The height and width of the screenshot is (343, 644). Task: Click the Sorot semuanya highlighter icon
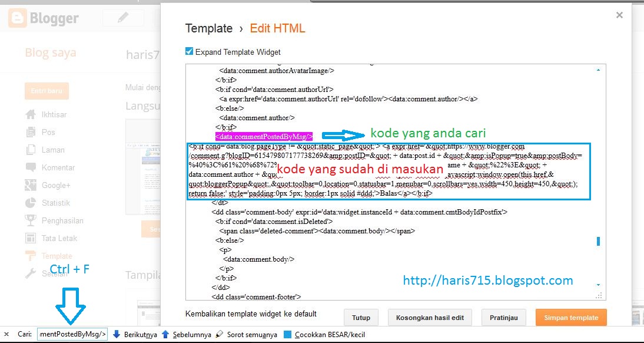point(220,334)
